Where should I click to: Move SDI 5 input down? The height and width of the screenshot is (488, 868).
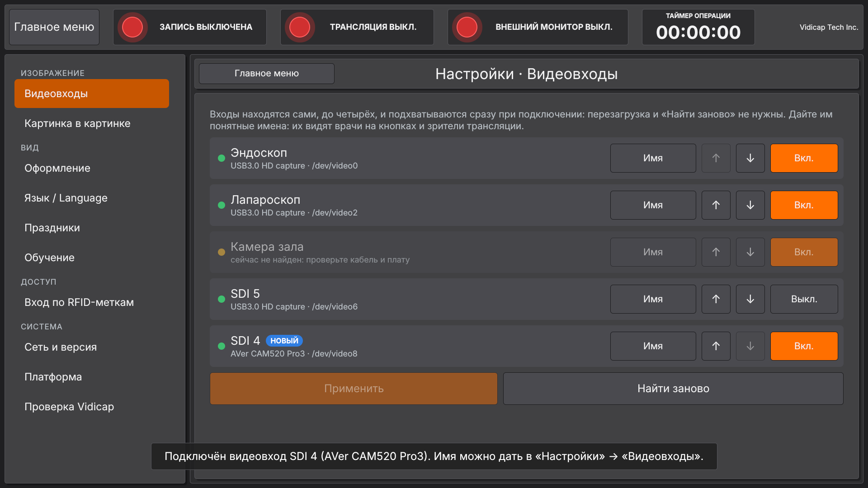pyautogui.click(x=750, y=299)
